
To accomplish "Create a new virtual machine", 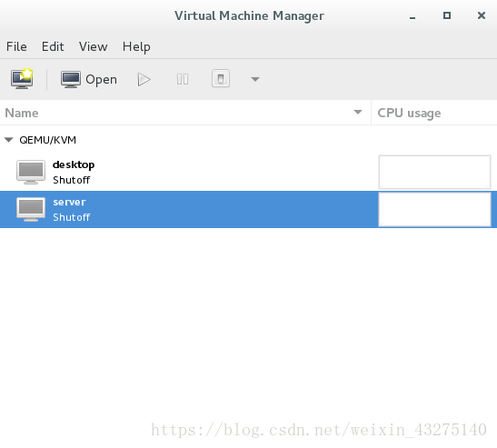I will click(22, 79).
